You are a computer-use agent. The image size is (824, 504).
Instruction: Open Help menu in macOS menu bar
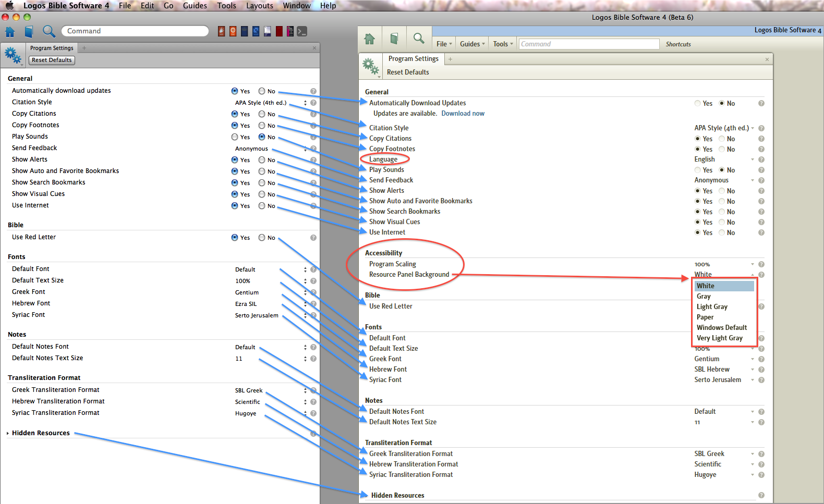(x=328, y=6)
